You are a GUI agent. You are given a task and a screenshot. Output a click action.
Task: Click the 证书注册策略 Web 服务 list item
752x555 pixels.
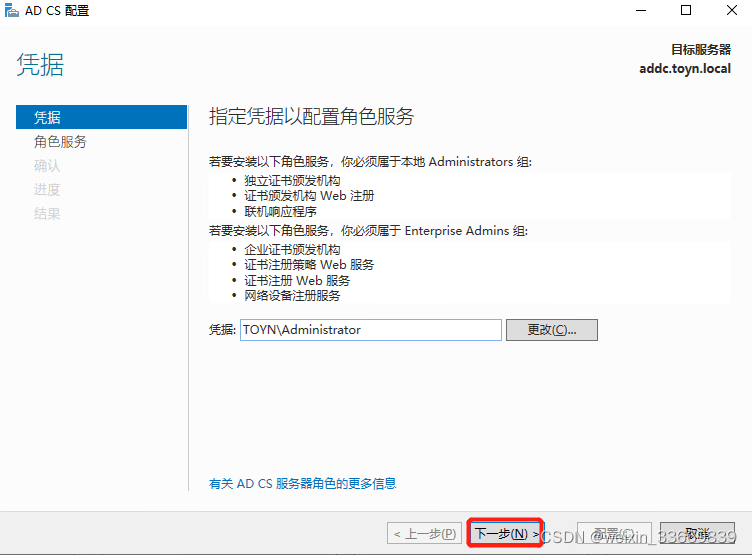[309, 265]
